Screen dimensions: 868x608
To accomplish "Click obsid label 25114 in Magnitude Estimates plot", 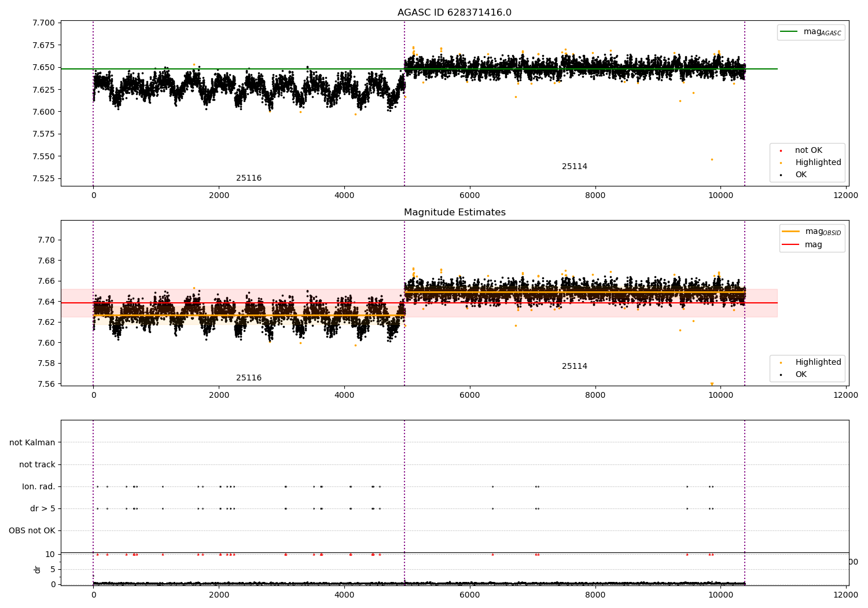I will pyautogui.click(x=575, y=367).
